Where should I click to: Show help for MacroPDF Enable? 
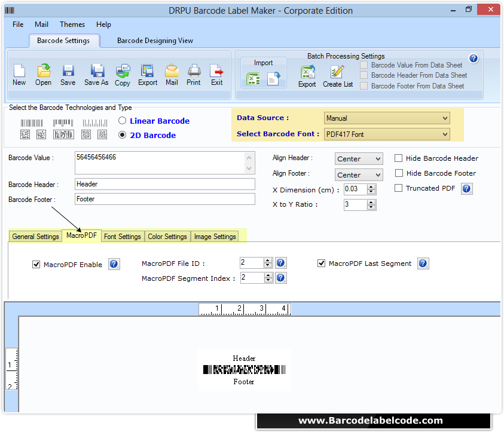coord(114,264)
